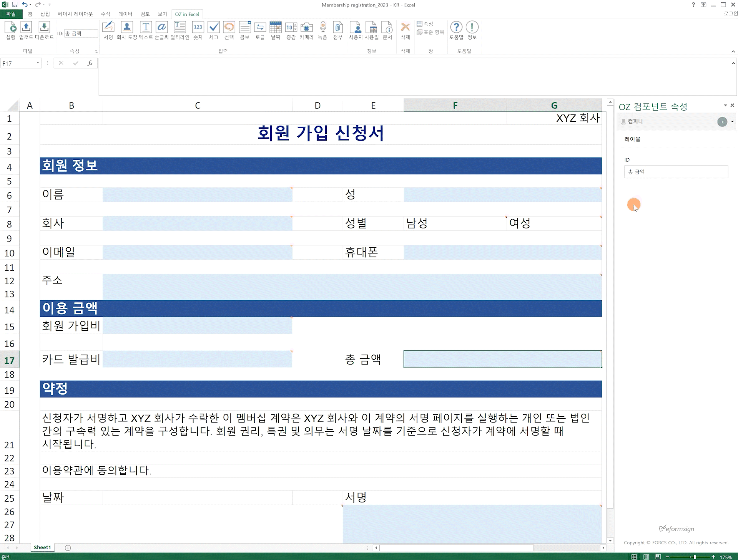Click the 다운로드 download icon
Viewport: 738px width, 560px height.
click(44, 30)
